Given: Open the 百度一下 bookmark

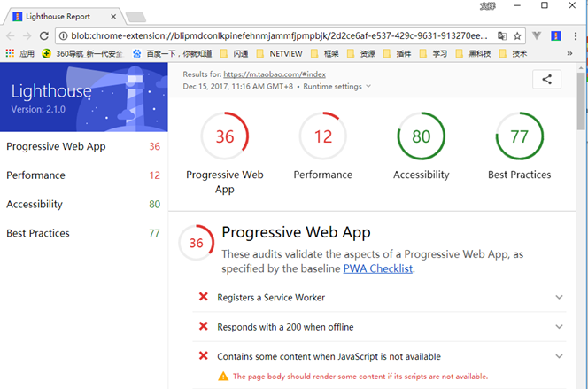Looking at the screenshot, I should click(x=173, y=54).
